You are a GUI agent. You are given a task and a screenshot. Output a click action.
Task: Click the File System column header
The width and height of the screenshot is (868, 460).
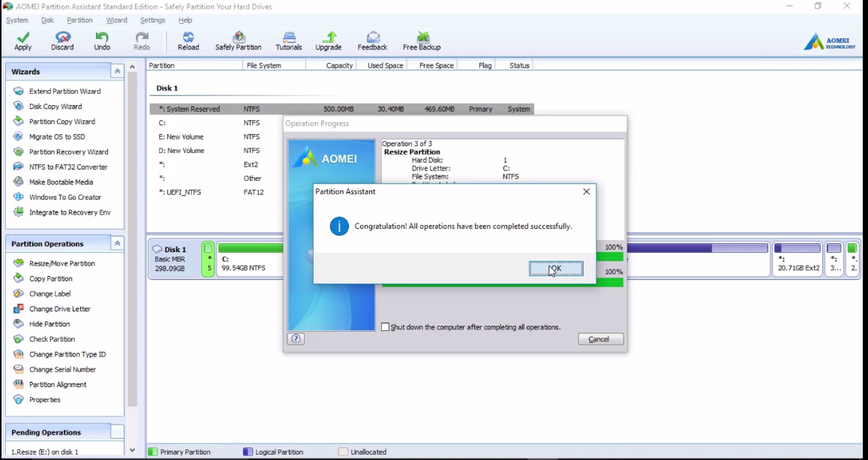[x=264, y=65]
